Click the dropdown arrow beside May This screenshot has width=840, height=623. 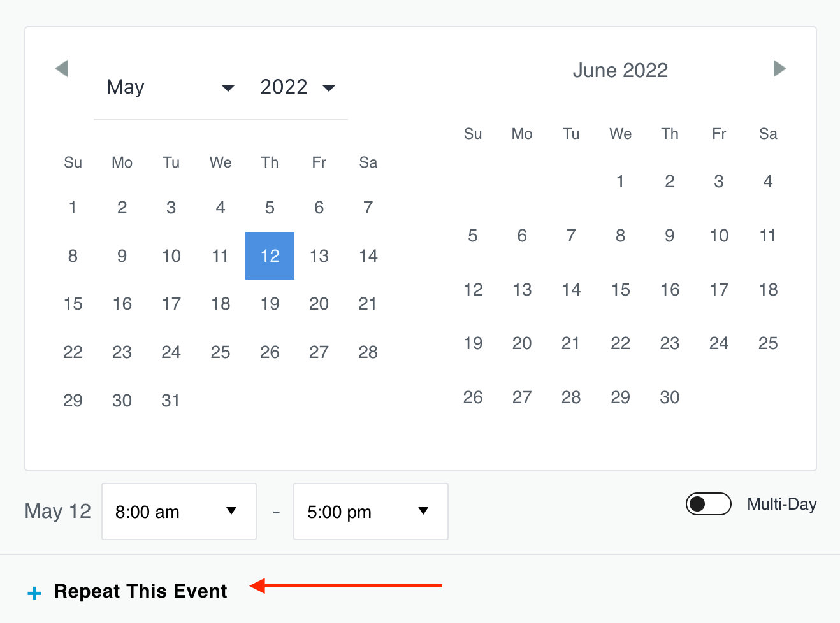[x=228, y=89]
